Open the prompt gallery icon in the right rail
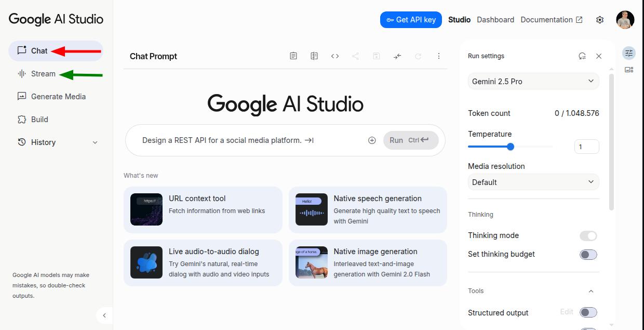The width and height of the screenshot is (644, 330). coord(629,70)
